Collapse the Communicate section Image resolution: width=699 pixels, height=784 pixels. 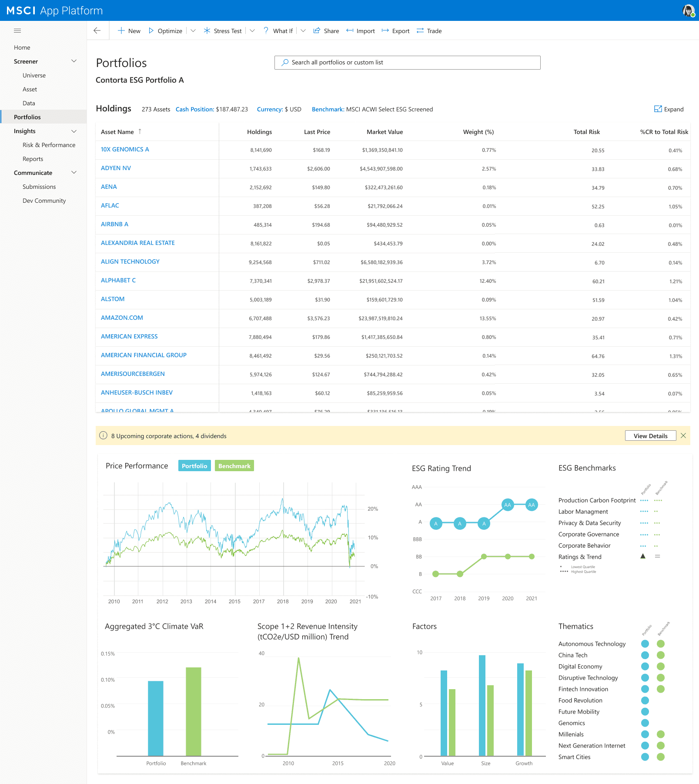(x=74, y=173)
